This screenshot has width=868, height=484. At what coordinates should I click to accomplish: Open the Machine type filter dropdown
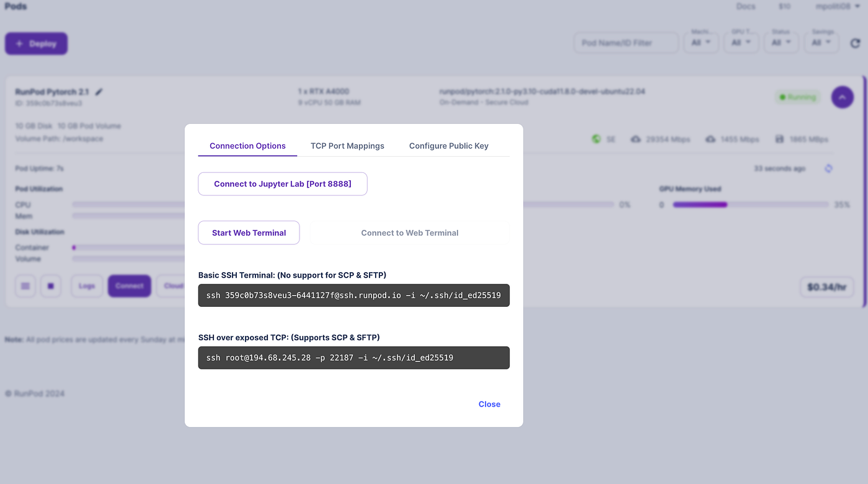pos(701,43)
